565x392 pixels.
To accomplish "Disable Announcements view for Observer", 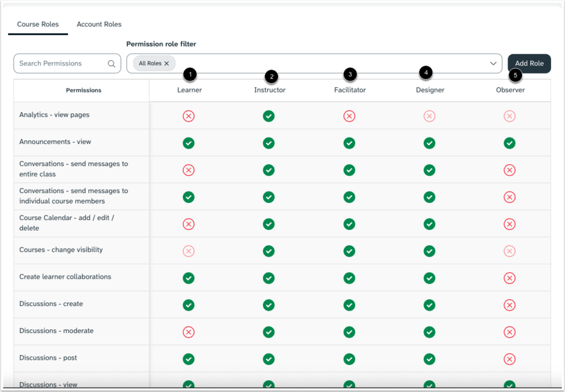I will click(509, 142).
